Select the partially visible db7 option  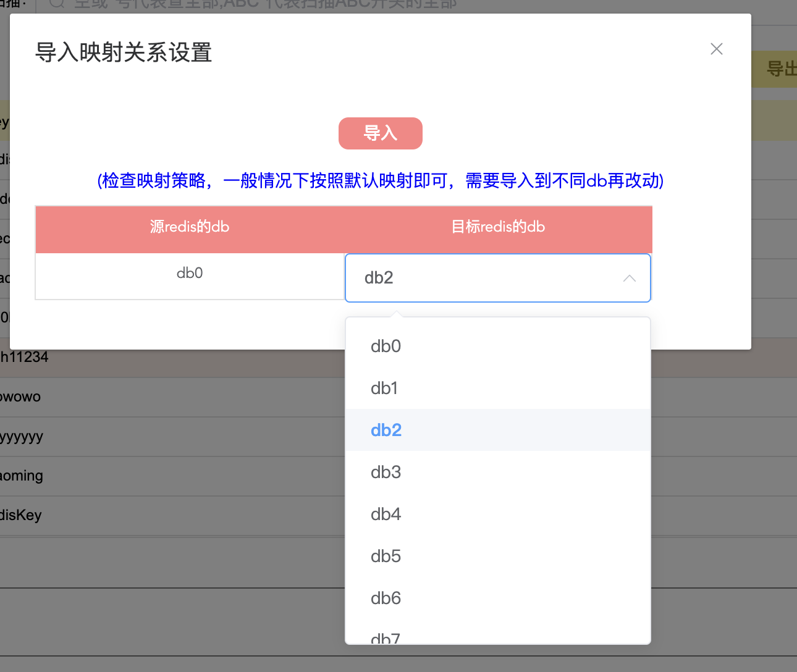386,637
